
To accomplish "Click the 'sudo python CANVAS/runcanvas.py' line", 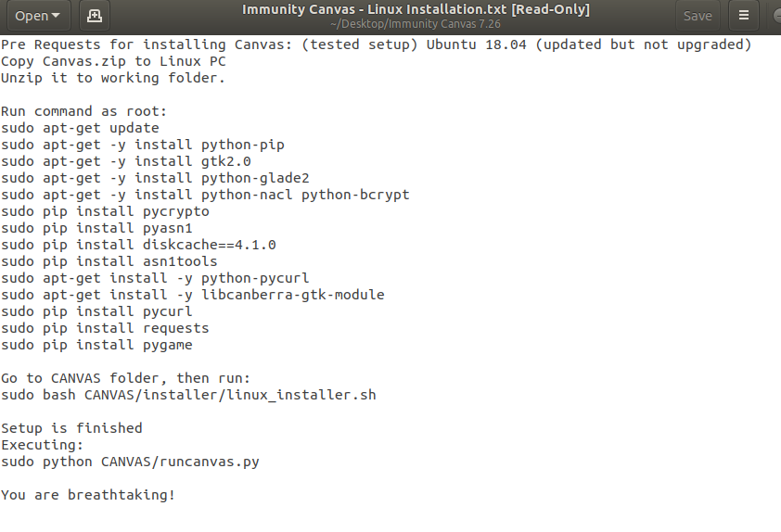I will [x=130, y=462].
